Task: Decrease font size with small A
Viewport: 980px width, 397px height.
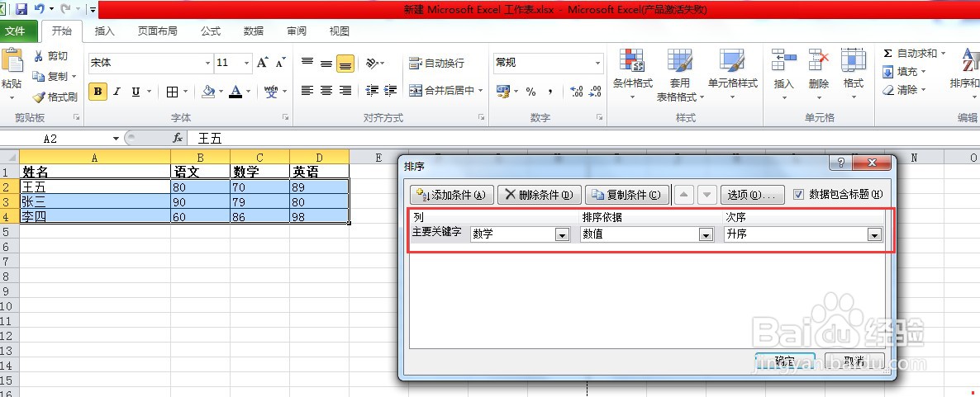Action: point(281,63)
